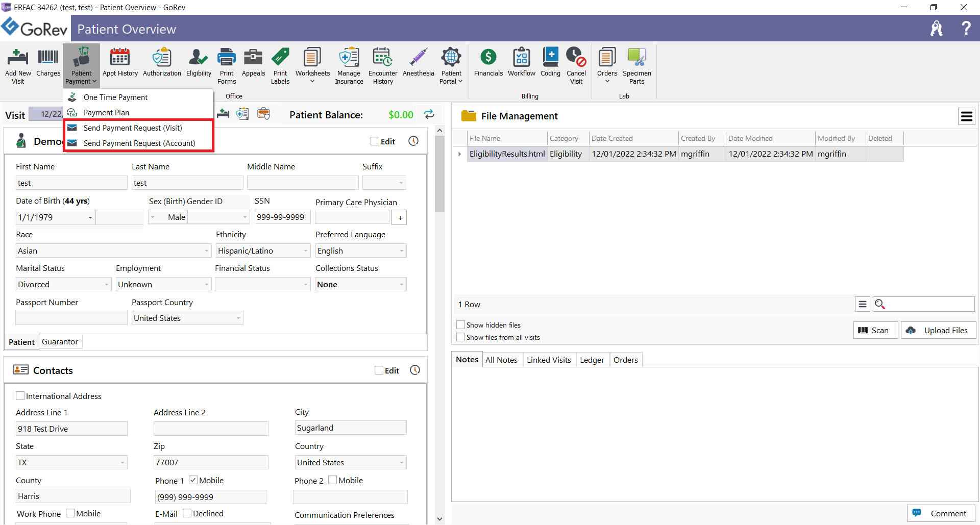Refresh the Patient Balance
This screenshot has height=525, width=980.
click(429, 114)
